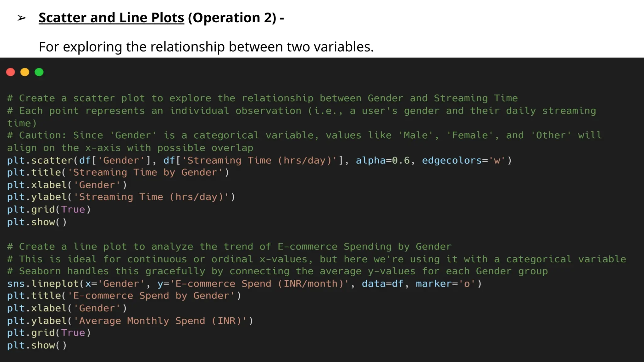
Task: Click the yellow minimize dot in code window
Action: (x=25, y=72)
